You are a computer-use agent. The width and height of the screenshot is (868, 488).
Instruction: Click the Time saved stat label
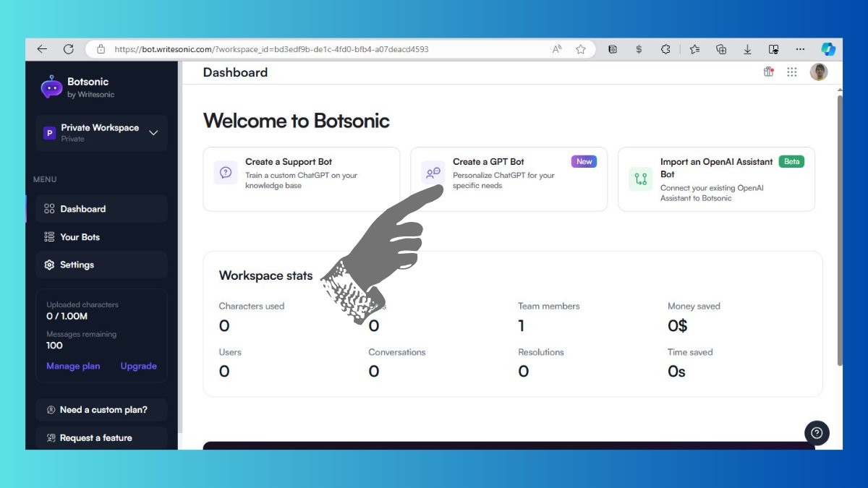click(x=690, y=352)
